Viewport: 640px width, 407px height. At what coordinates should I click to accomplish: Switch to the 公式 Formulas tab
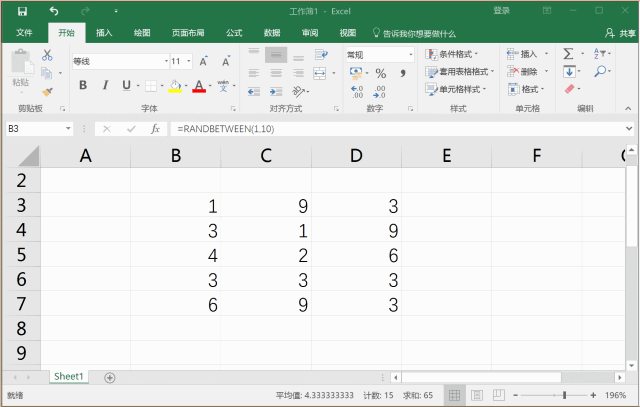pos(234,33)
